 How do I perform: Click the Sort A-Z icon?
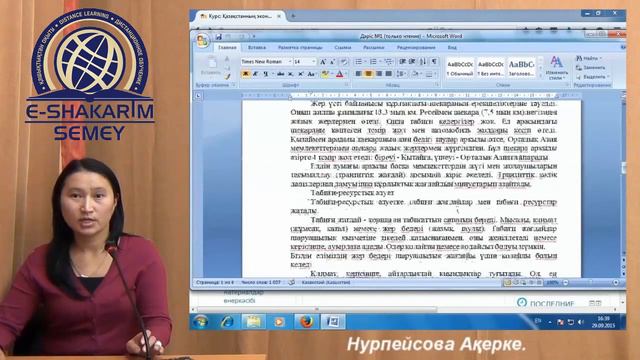423,62
